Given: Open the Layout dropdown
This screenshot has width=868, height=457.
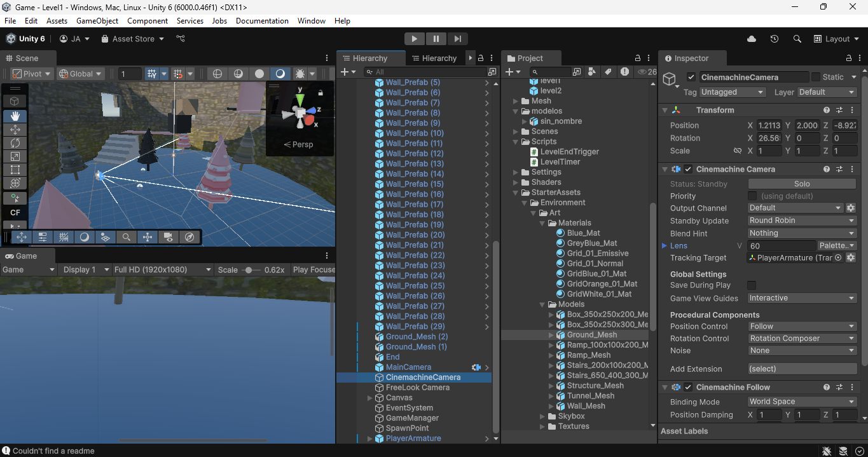Looking at the screenshot, I should click(x=837, y=39).
